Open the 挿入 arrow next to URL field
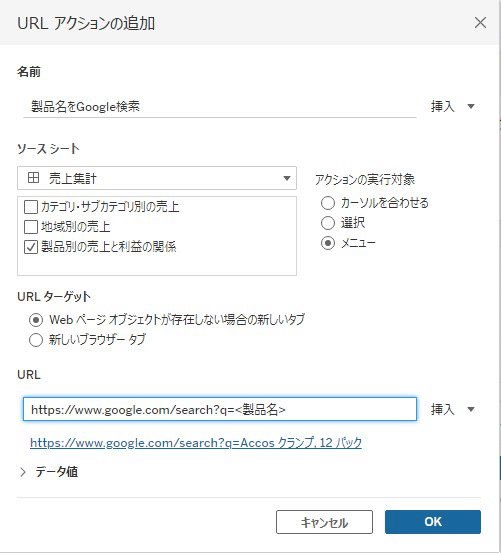Image resolution: width=501 pixels, height=553 pixels. point(471,409)
